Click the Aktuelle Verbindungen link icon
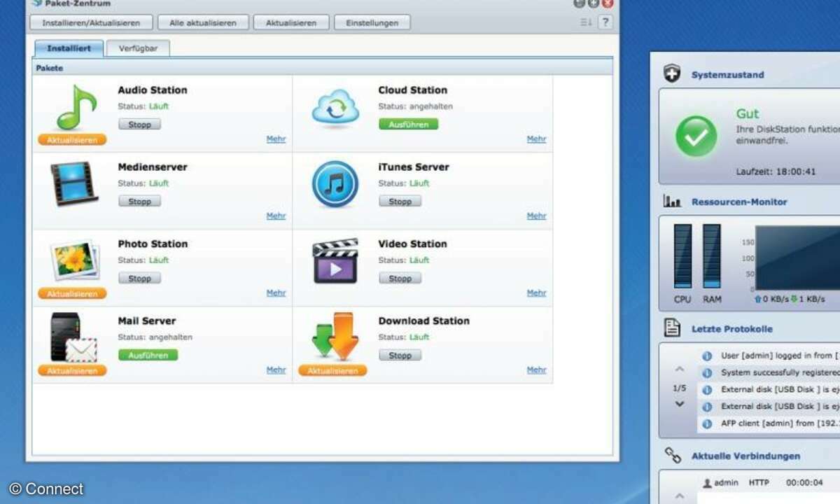Image resolution: width=840 pixels, height=504 pixels. point(673,456)
